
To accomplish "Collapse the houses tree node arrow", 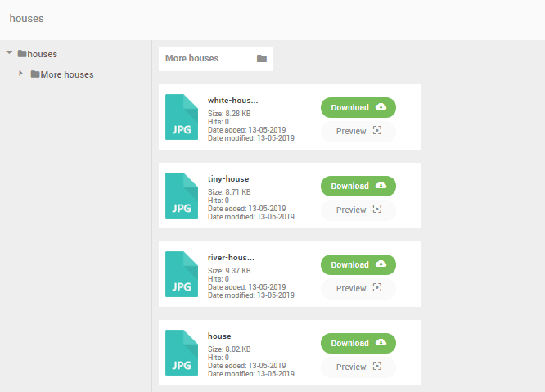I will (9, 53).
